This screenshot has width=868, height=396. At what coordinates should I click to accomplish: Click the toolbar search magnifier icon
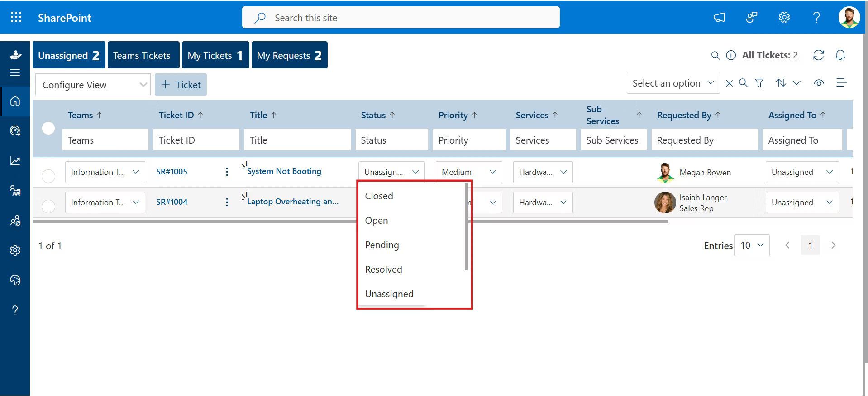coord(743,83)
